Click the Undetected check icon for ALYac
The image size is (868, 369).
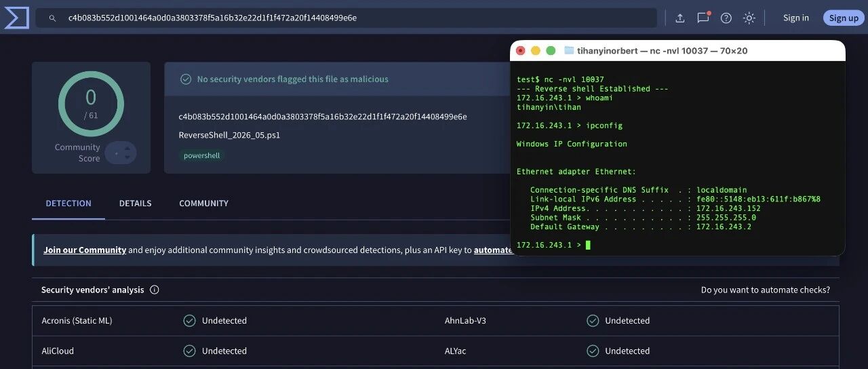pos(593,351)
